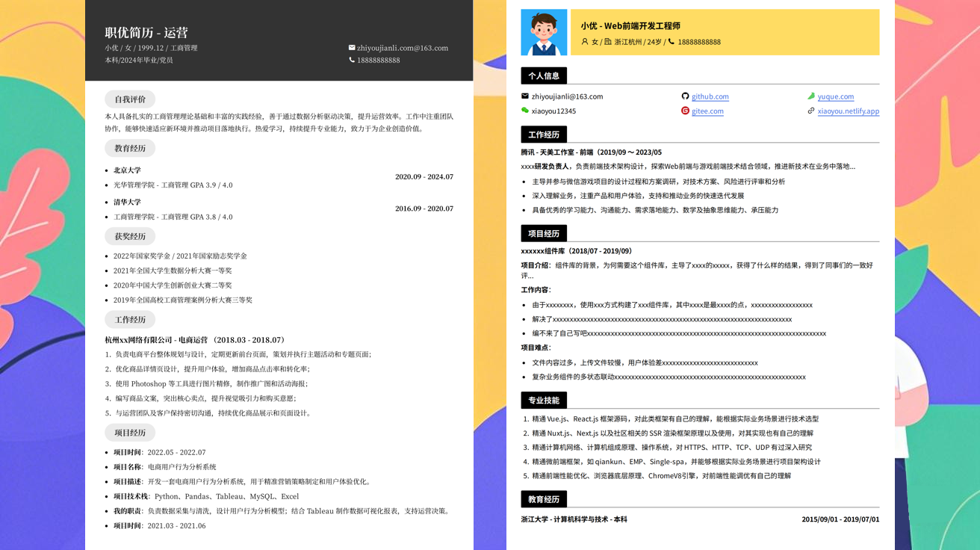The image size is (980, 550).
Task: Click the 精通 Nuxt.js、Next.js skill line
Action: point(673,433)
